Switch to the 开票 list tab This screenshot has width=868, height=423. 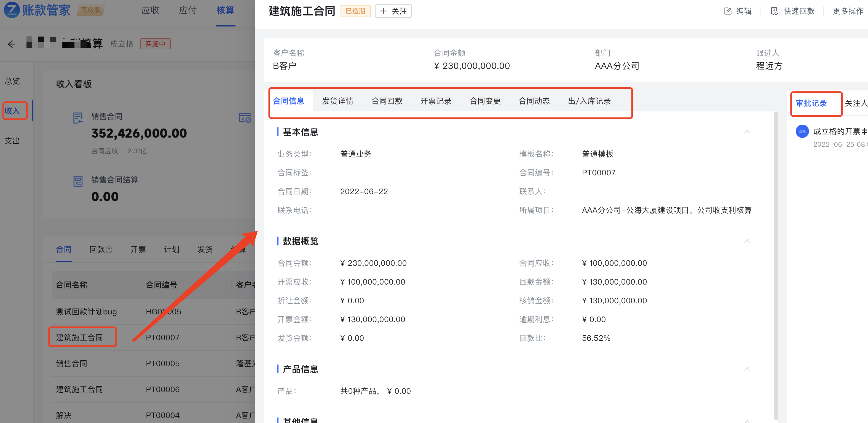coord(138,250)
